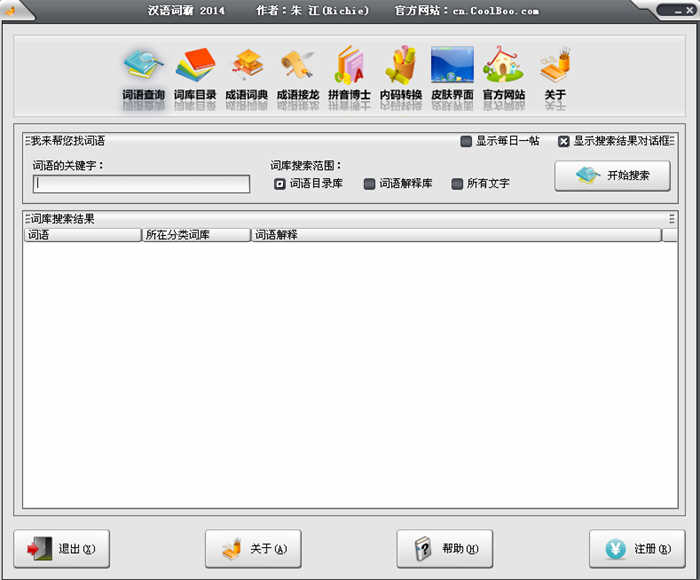Open the 词库目录 library catalog icon

195,75
